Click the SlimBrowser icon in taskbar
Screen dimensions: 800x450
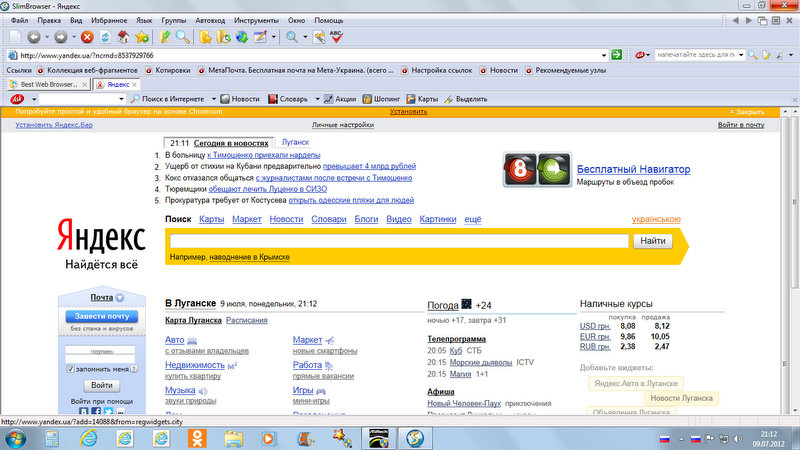click(x=415, y=438)
